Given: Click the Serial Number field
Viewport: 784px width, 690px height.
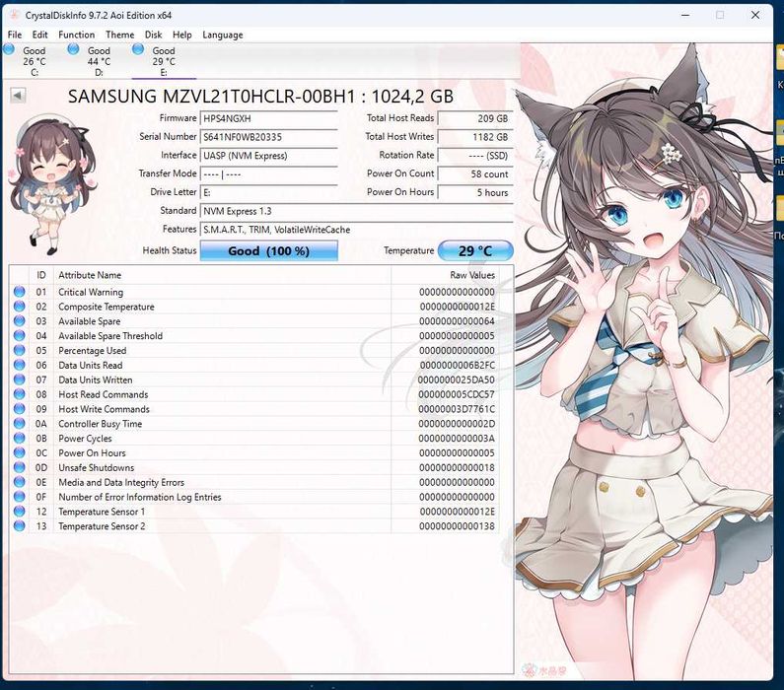Looking at the screenshot, I should click(x=269, y=137).
